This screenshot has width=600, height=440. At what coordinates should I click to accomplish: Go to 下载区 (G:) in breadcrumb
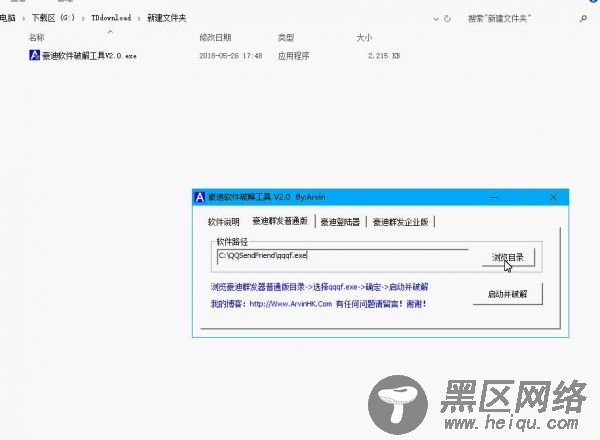point(53,18)
